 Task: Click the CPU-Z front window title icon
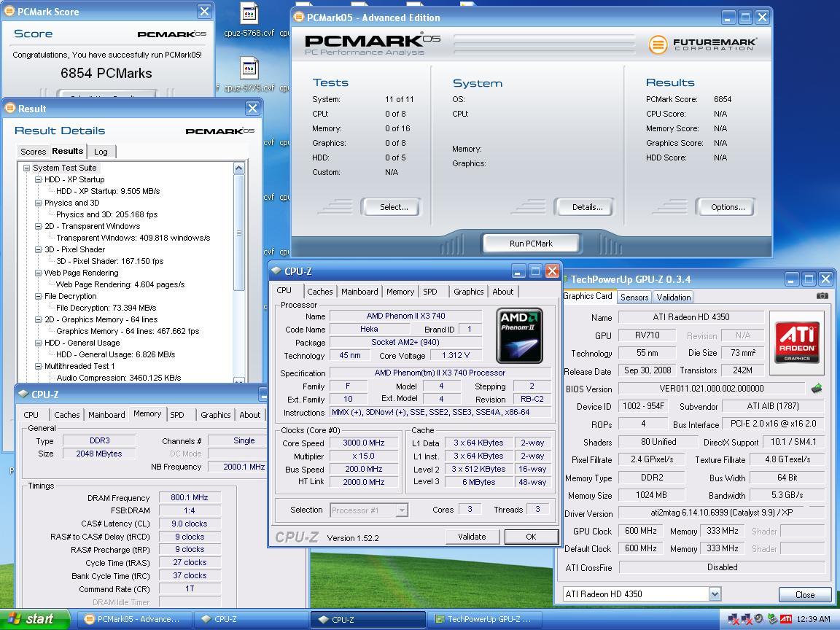(x=276, y=271)
